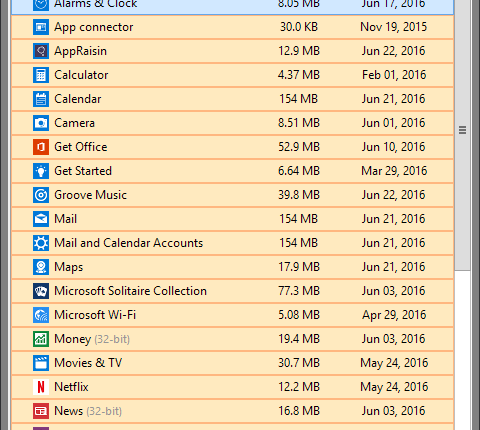The image size is (480, 430).
Task: Click the Netflix N icon
Action: pyautogui.click(x=41, y=387)
